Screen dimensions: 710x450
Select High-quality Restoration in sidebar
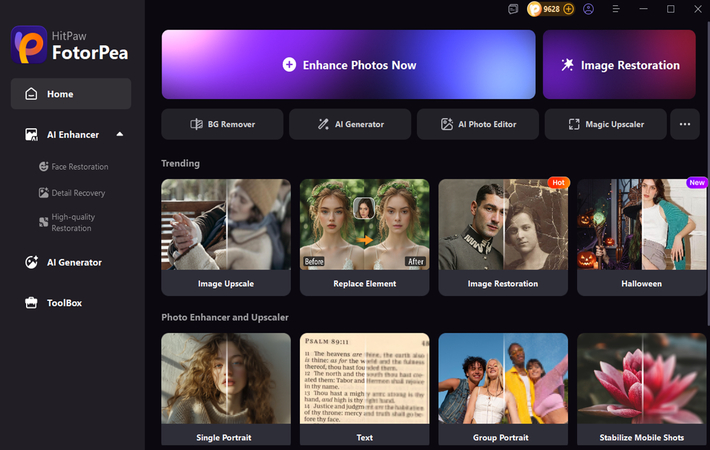tap(67, 222)
